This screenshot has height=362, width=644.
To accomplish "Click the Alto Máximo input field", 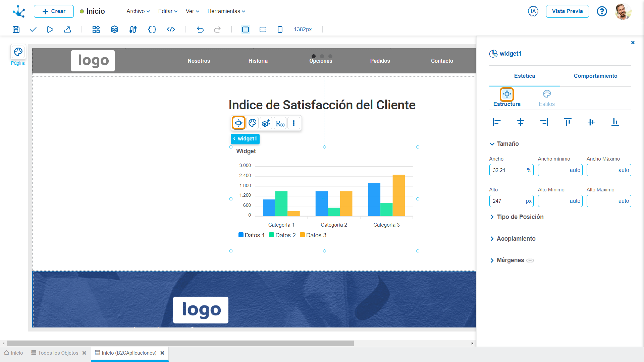I will [609, 201].
